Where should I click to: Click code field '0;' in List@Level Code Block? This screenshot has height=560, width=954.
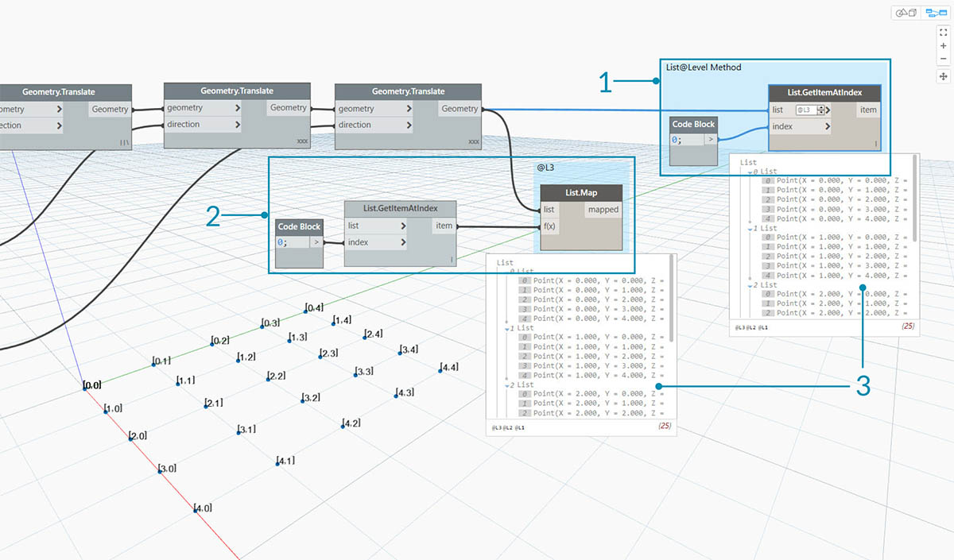(686, 140)
